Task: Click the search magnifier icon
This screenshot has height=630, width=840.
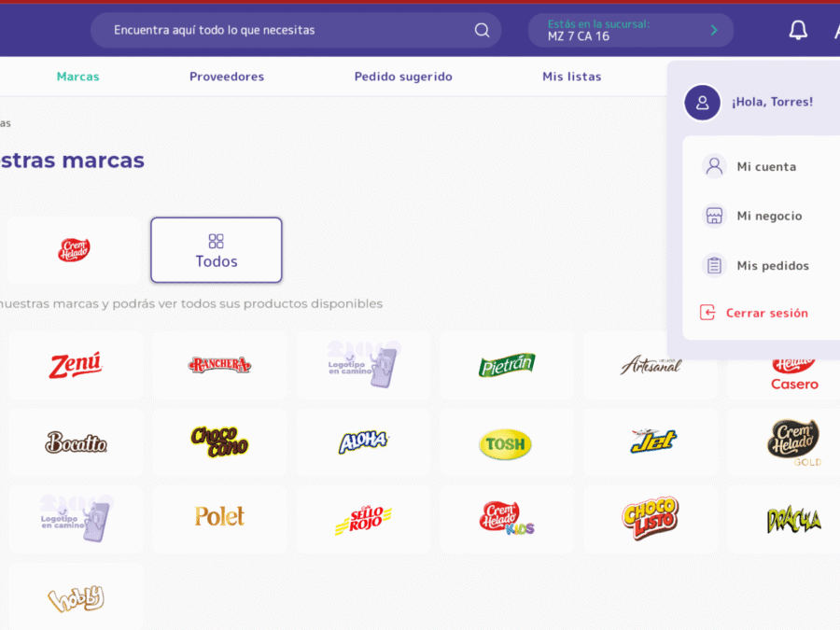Action: click(482, 30)
